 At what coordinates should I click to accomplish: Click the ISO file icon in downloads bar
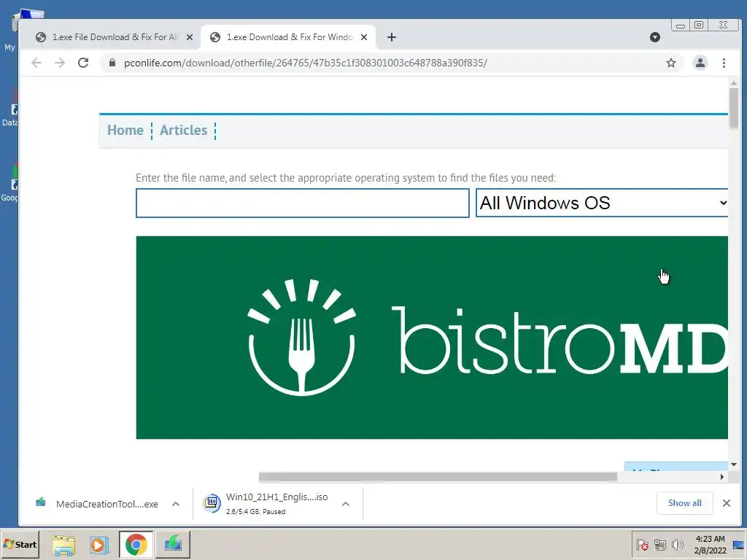[212, 503]
